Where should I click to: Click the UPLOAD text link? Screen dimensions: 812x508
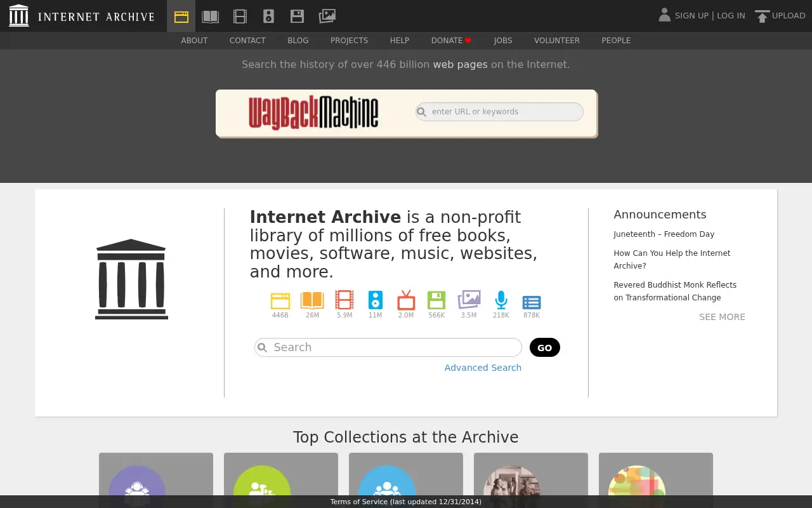789,16
